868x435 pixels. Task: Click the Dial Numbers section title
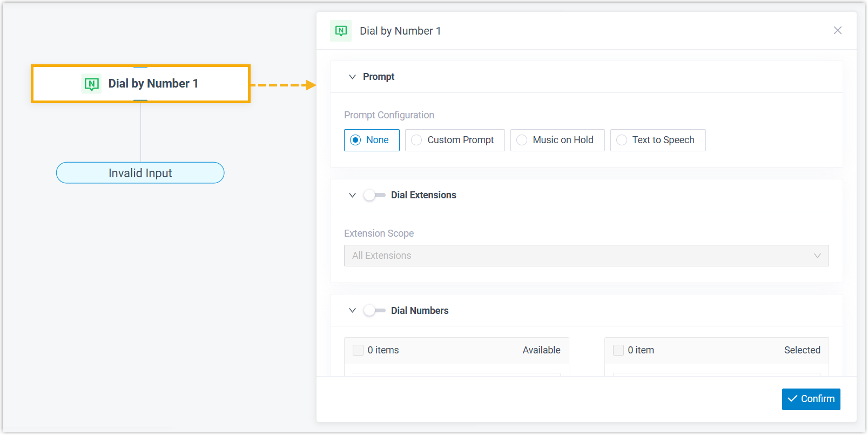point(420,311)
